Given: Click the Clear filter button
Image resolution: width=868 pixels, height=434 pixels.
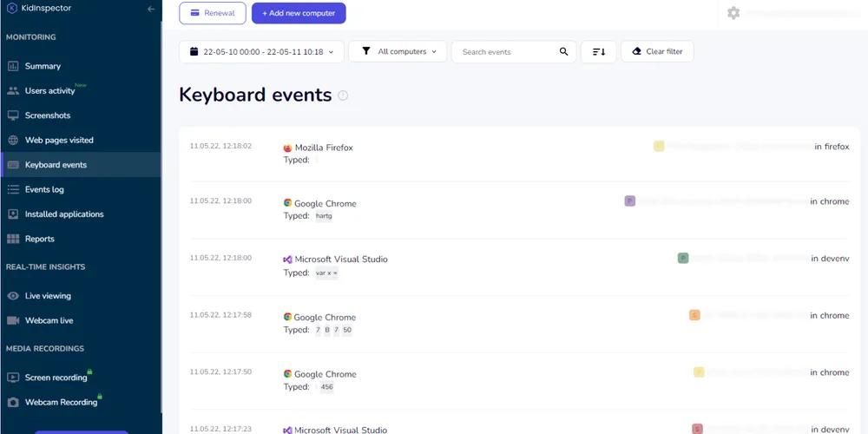Looking at the screenshot, I should pos(657,52).
